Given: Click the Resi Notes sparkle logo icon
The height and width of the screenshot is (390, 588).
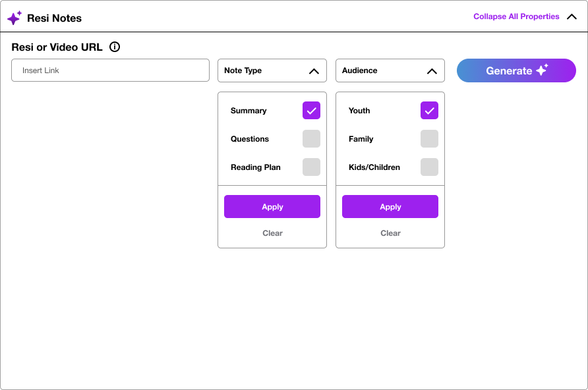Looking at the screenshot, I should [15, 18].
